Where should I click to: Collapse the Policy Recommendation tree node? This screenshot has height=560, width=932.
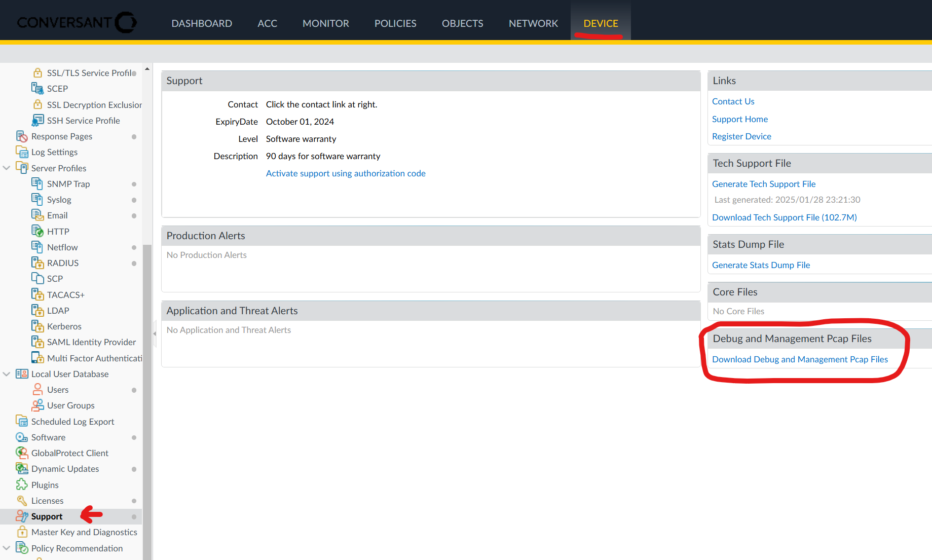(7, 548)
